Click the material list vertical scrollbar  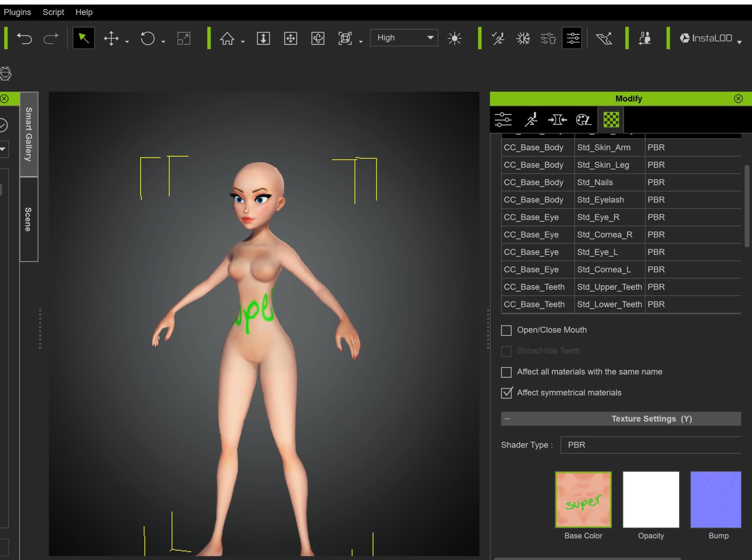pos(747,206)
